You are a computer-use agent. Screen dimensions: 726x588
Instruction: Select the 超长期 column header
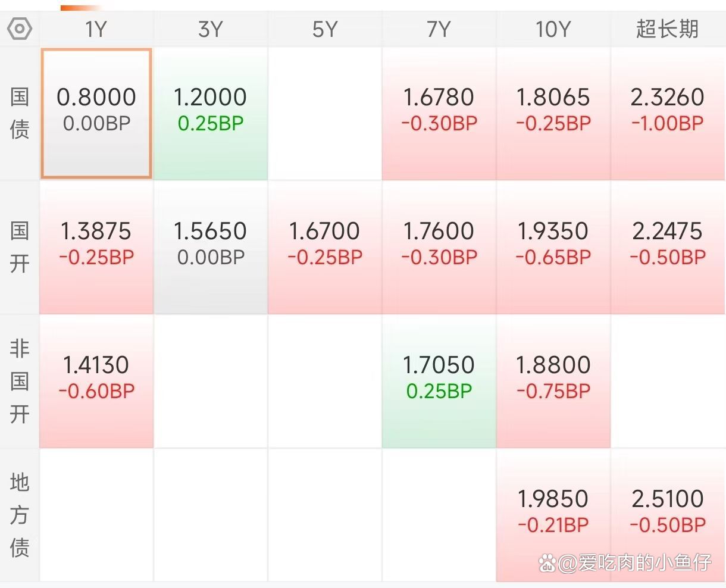click(667, 29)
